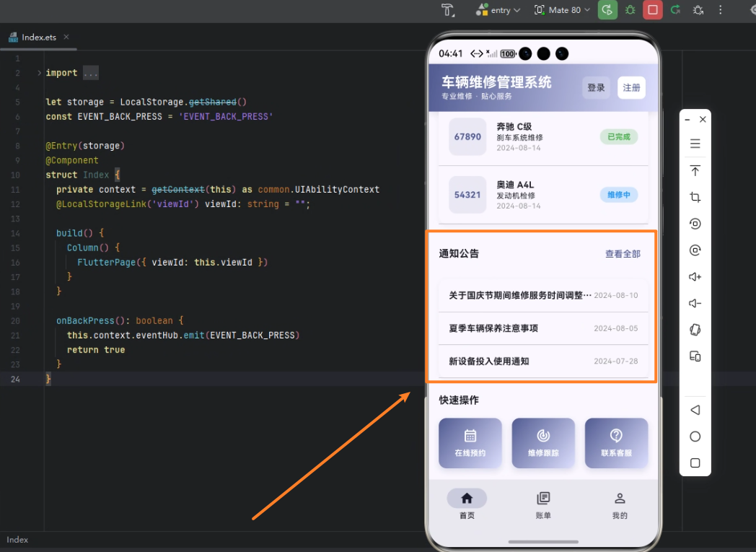Click the green hot-reload refresh icon
This screenshot has height=552, width=756.
pos(675,10)
